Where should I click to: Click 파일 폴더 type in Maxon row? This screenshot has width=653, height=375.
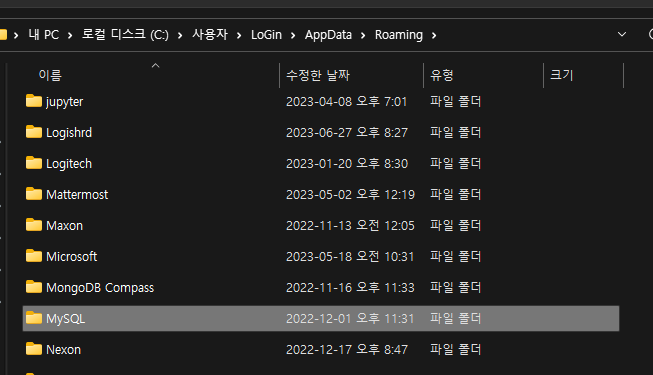point(456,225)
